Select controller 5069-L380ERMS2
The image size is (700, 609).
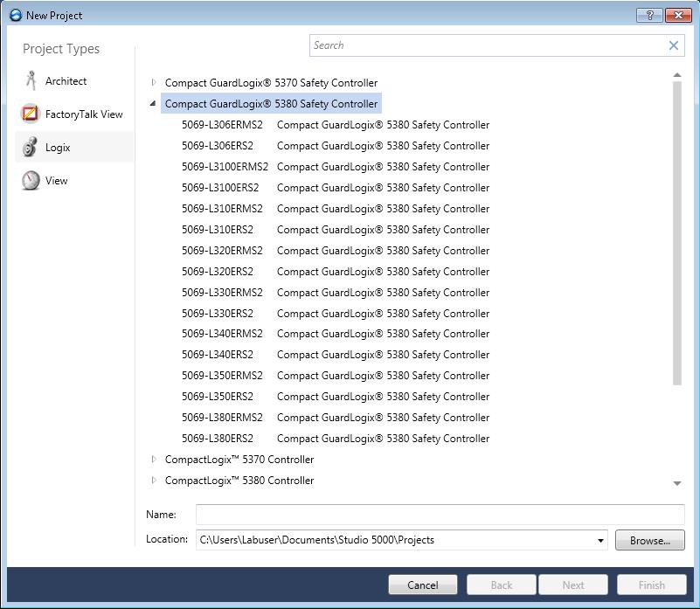[x=222, y=418]
